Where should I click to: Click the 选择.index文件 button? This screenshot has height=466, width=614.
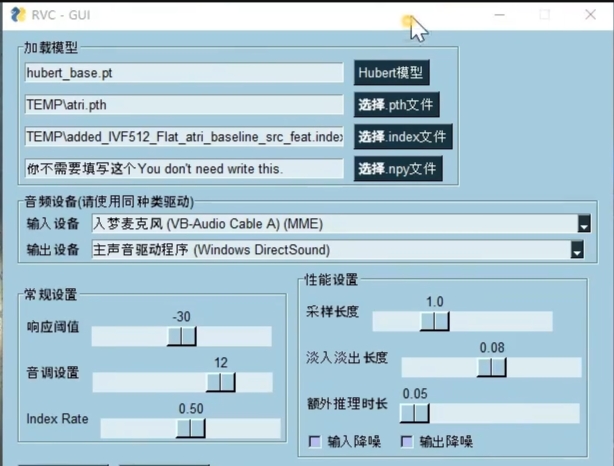403,137
